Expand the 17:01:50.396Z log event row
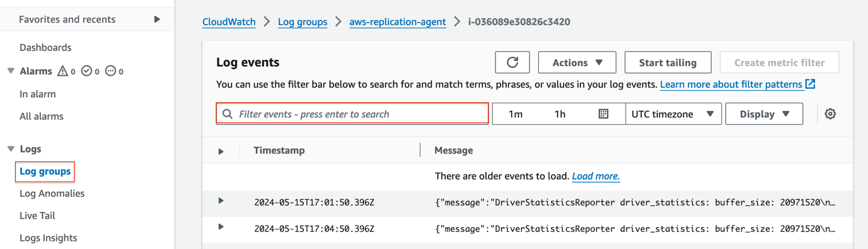Image resolution: width=868 pixels, height=249 pixels. coord(221,201)
